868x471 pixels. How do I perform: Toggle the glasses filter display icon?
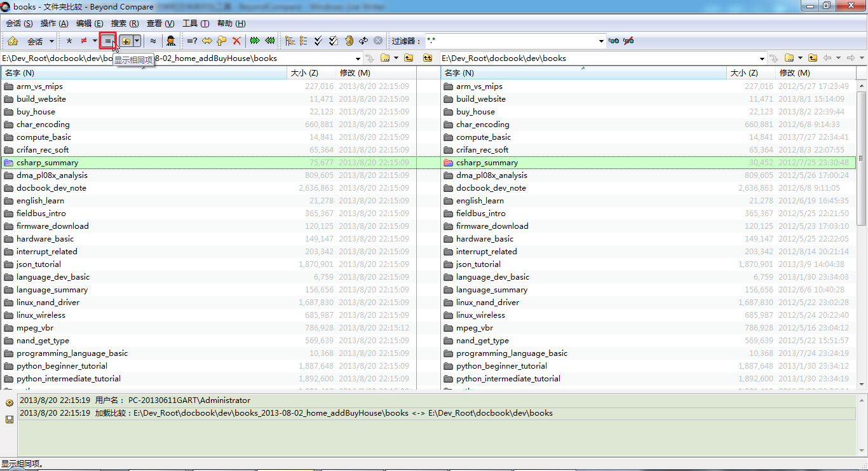coord(614,41)
